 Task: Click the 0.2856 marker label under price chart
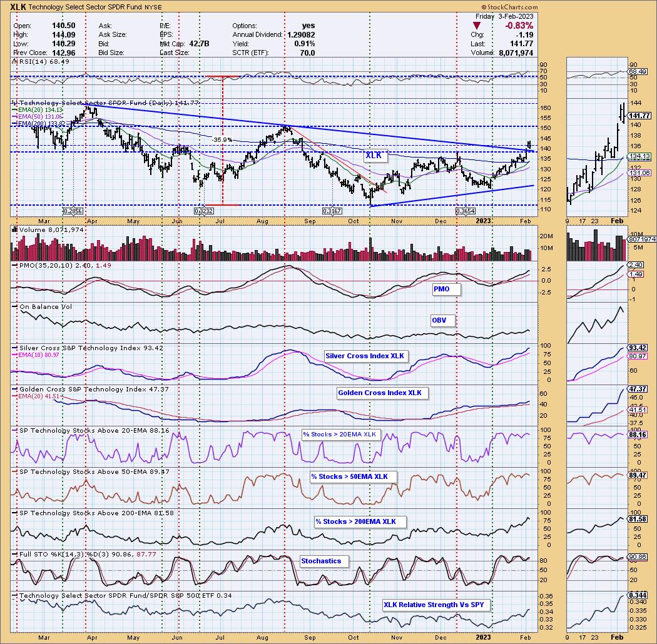click(73, 211)
